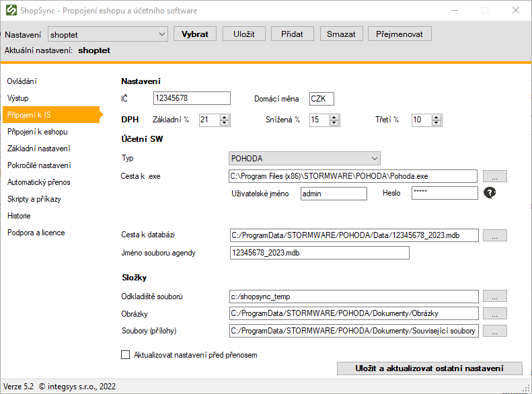Minimize the ShopSync window

point(455,10)
